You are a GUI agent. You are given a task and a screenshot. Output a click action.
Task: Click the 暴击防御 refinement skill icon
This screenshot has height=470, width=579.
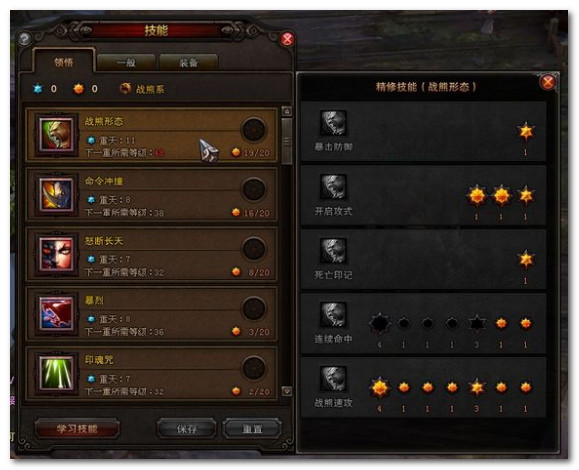pos(333,123)
